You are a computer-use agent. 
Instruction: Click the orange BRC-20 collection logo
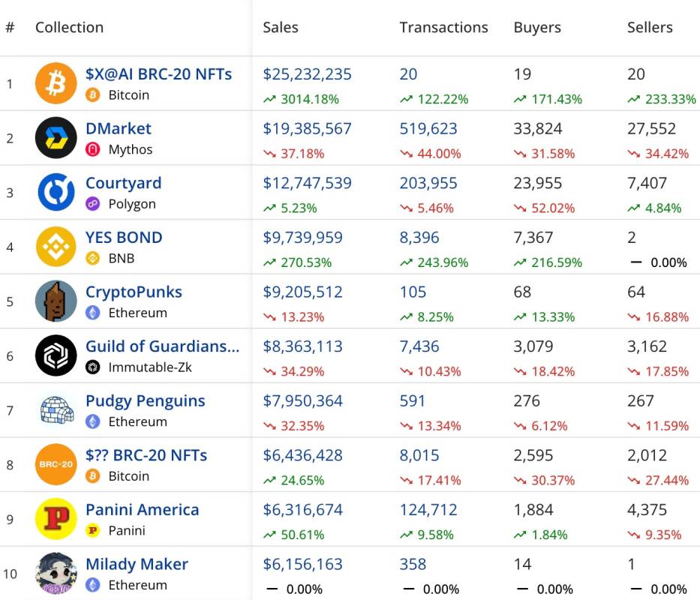coord(56,464)
